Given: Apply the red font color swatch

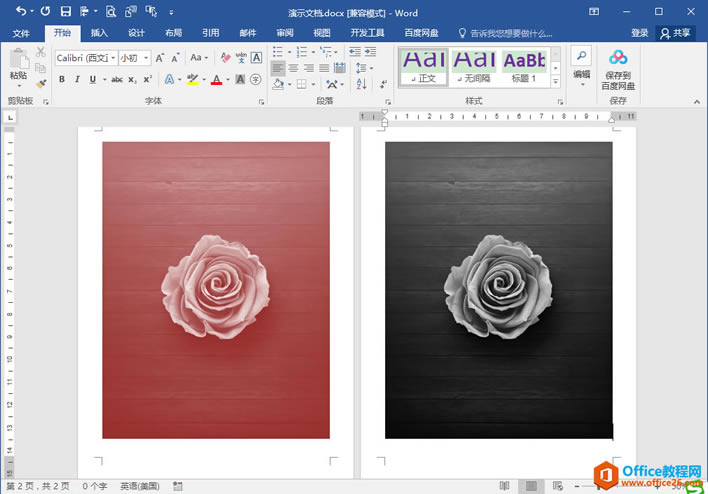Looking at the screenshot, I should coord(216,80).
